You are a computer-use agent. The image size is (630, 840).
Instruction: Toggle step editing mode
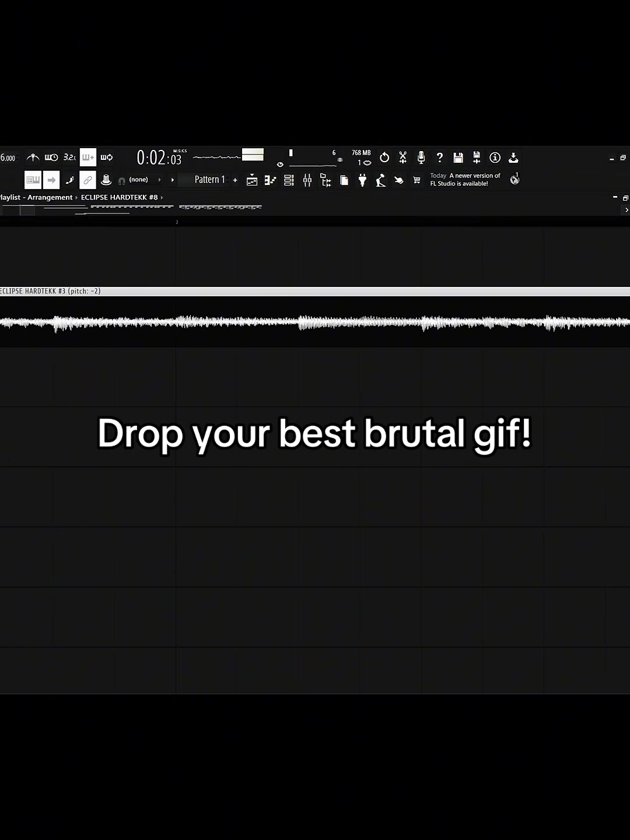pos(69,180)
